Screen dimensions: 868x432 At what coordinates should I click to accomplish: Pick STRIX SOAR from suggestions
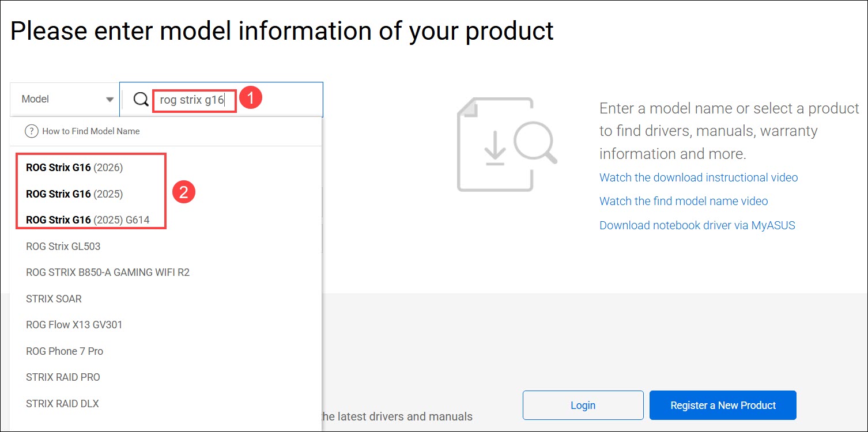54,299
